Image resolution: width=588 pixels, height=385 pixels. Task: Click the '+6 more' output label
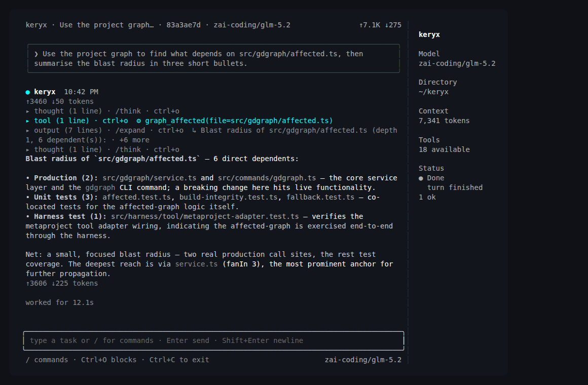click(x=134, y=140)
